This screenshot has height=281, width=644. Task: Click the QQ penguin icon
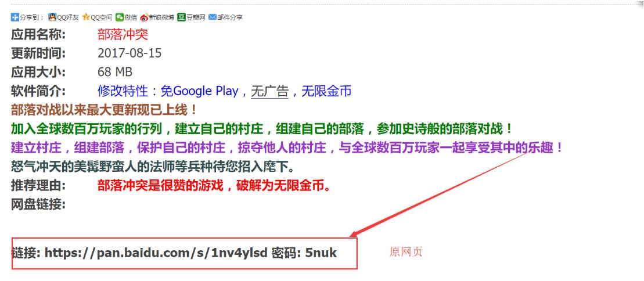pos(52,17)
